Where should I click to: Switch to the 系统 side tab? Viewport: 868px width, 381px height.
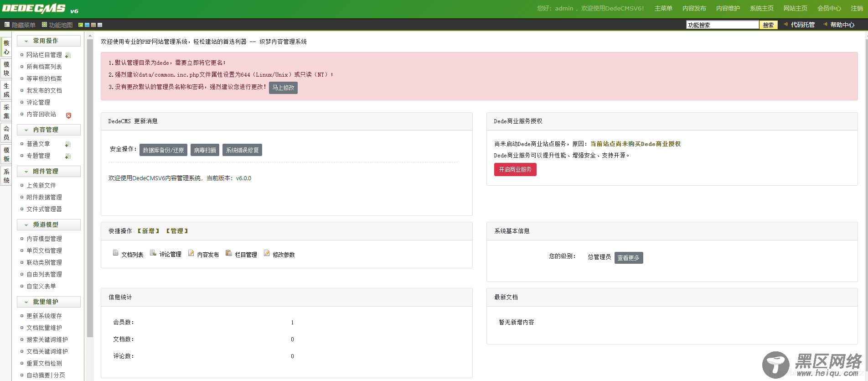tap(6, 176)
